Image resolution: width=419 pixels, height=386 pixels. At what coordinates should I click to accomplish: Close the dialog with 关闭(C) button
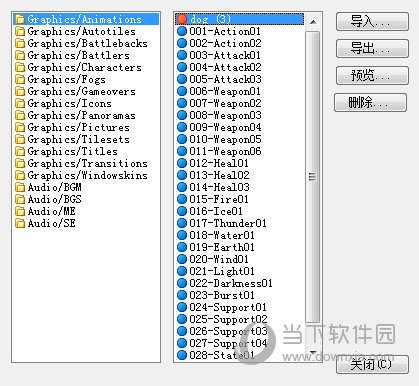372,365
